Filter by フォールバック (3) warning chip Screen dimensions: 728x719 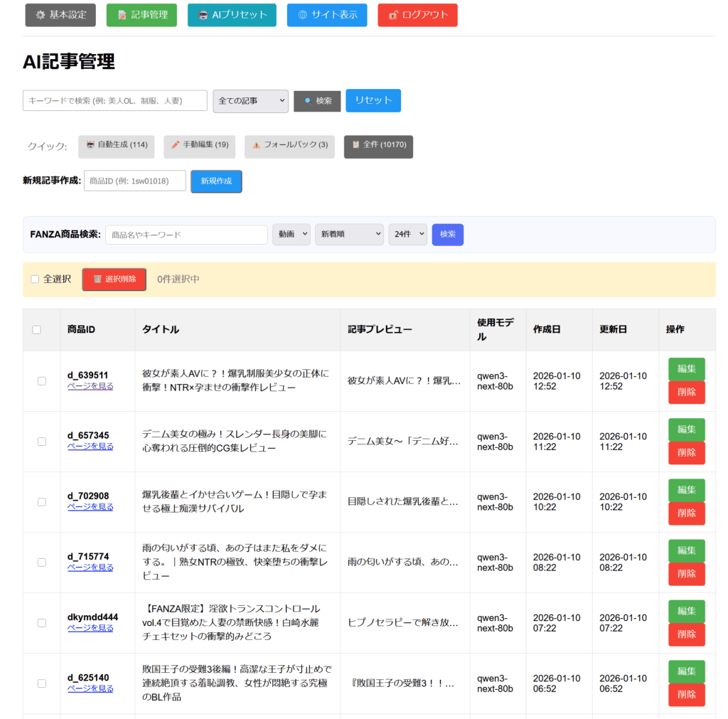click(289, 145)
